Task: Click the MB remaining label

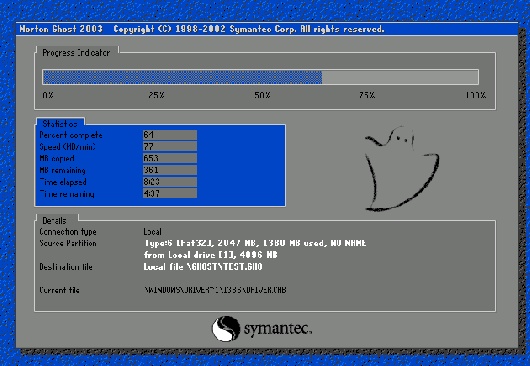Action: point(62,170)
